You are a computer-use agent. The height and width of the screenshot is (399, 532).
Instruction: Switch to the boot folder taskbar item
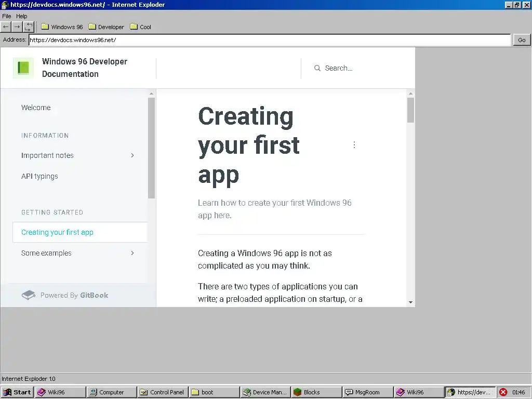coord(214,392)
